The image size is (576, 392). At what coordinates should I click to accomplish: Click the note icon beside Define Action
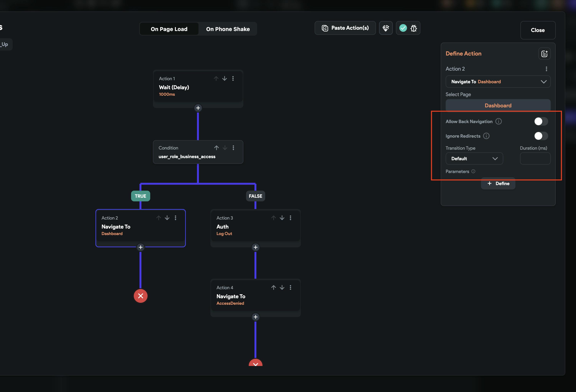(x=544, y=54)
